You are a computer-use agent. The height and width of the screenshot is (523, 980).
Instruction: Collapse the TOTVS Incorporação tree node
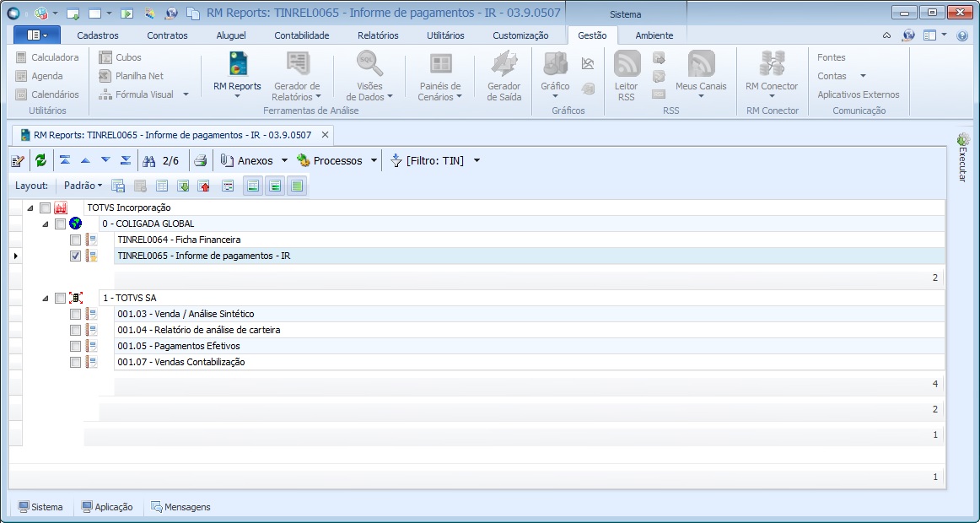(30, 208)
